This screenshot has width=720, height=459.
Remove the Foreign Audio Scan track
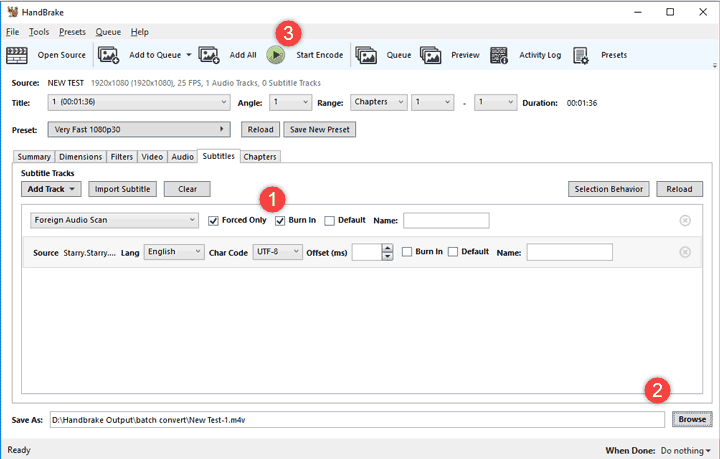(685, 221)
